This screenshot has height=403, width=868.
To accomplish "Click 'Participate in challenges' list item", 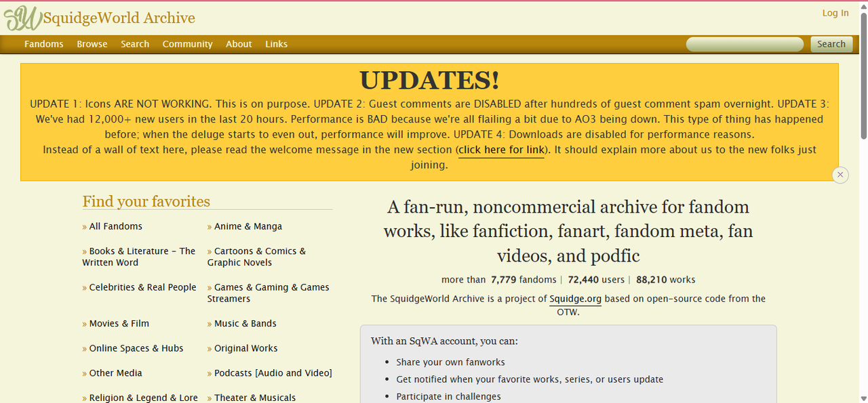I will pyautogui.click(x=449, y=397).
